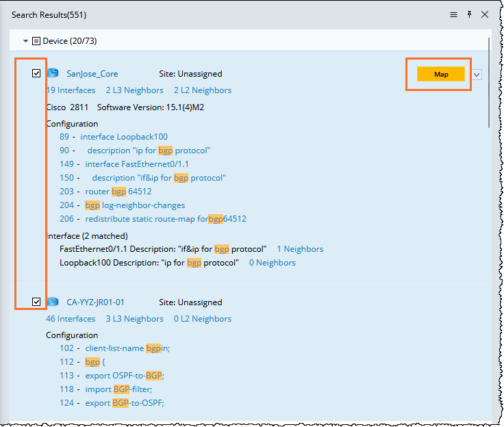
Task: Uncheck the CA-YYZ-JR01-01 device checkbox
Action: [36, 302]
